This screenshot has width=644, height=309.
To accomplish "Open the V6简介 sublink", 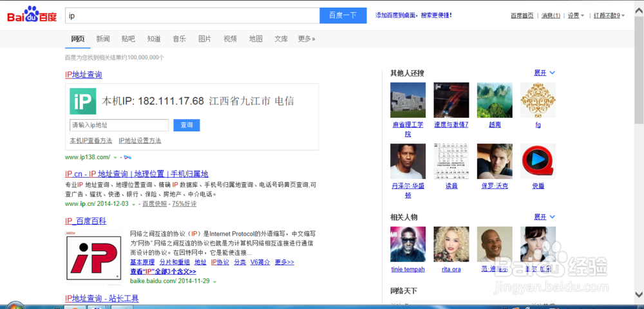I will 260,262.
